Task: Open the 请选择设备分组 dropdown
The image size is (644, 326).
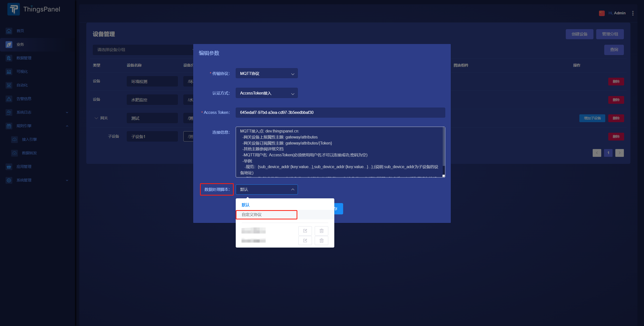Action: 143,50
